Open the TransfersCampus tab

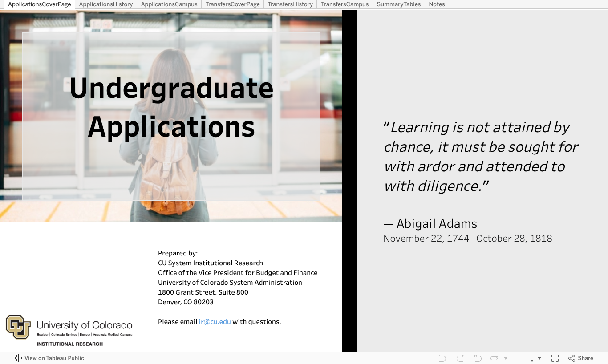pos(345,4)
